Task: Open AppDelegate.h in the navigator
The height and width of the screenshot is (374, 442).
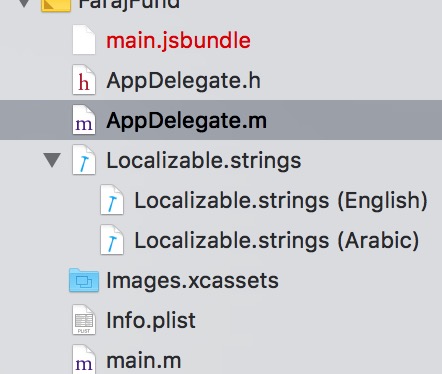Action: pos(183,81)
